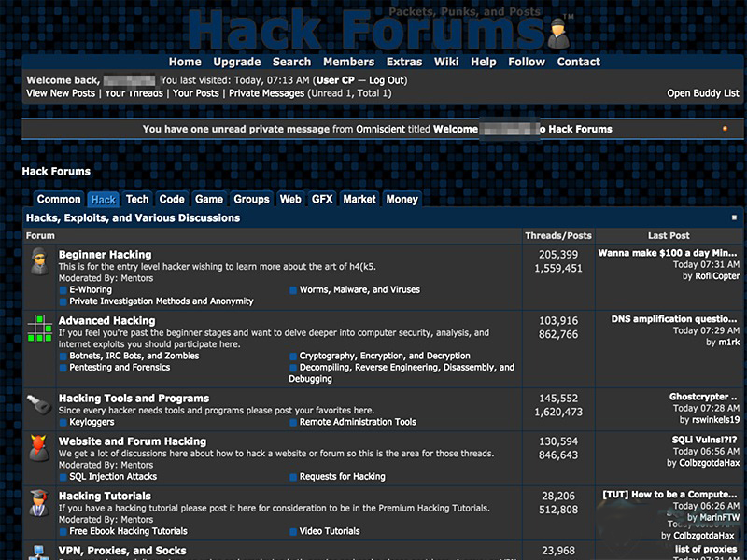
Task: Open Members in navigation bar
Action: 348,62
